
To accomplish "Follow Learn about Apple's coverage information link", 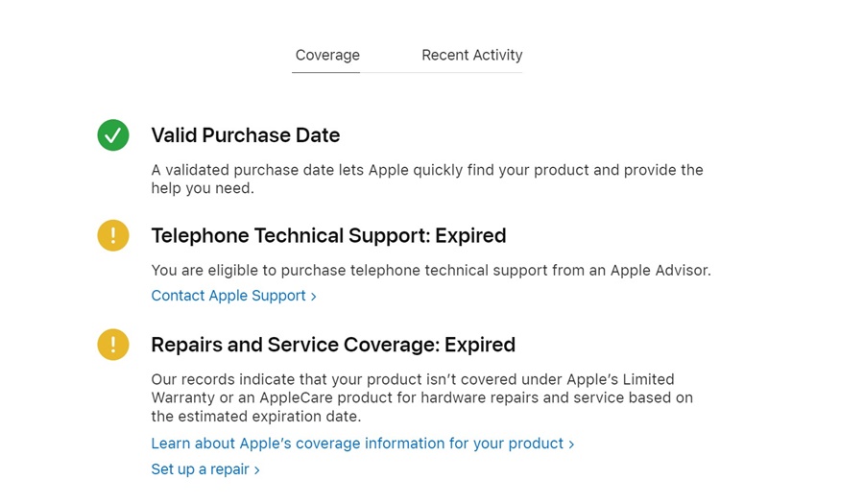I will point(357,444).
